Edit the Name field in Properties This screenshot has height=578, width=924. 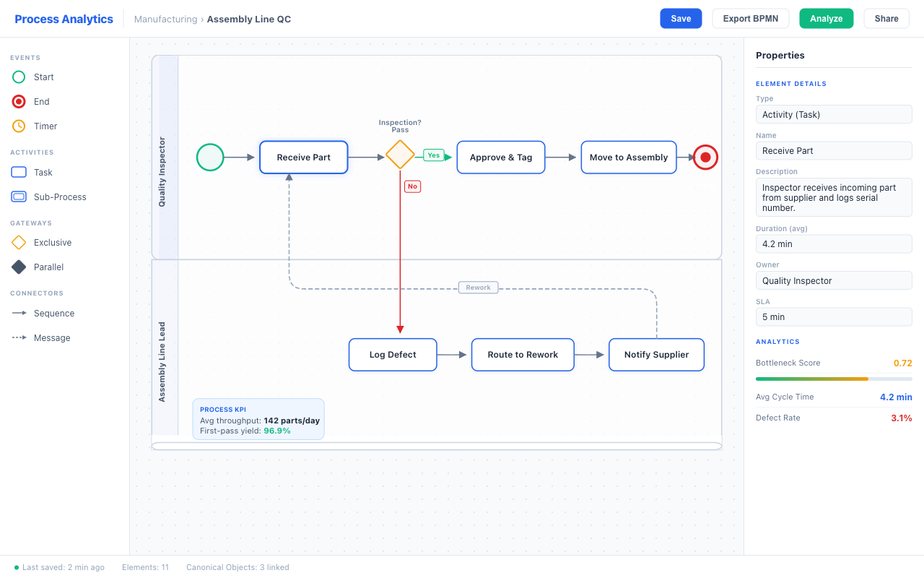pyautogui.click(x=834, y=150)
